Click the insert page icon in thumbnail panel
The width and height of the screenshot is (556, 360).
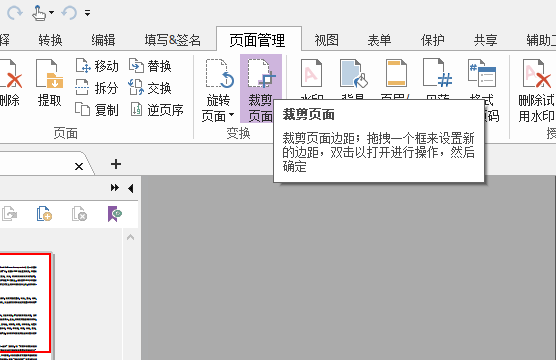click(x=44, y=214)
